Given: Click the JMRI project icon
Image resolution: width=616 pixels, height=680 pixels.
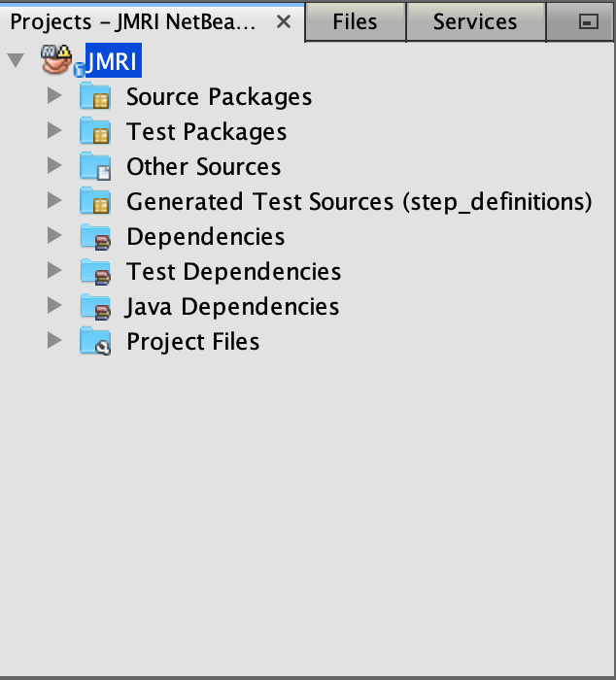Looking at the screenshot, I should tap(57, 61).
